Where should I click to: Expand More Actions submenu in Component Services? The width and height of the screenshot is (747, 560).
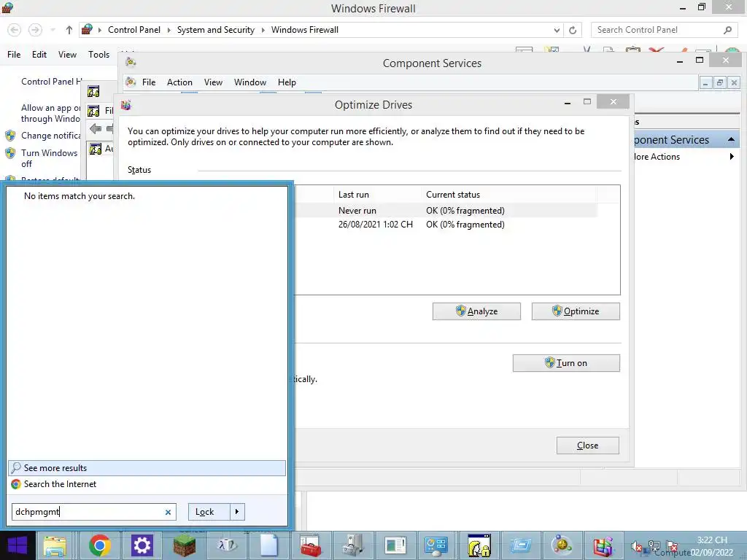(x=732, y=157)
